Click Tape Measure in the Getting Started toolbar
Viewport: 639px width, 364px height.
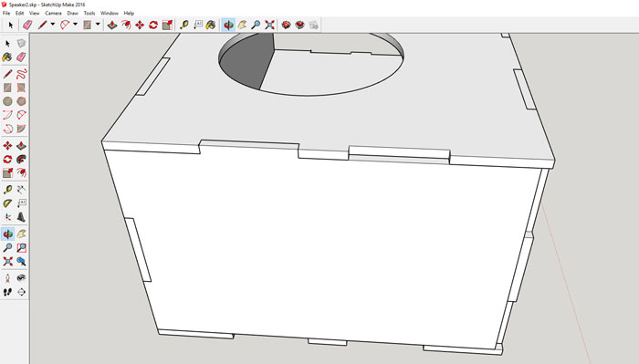[x=184, y=25]
